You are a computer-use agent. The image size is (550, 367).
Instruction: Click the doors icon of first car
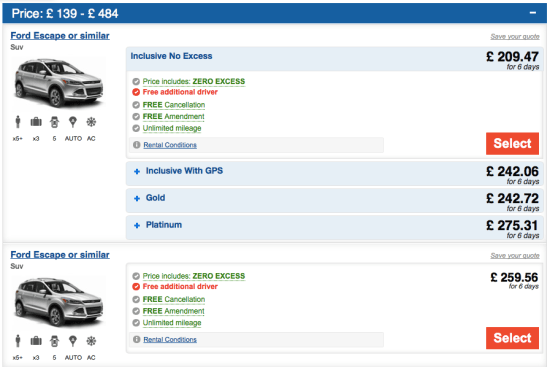click(54, 122)
